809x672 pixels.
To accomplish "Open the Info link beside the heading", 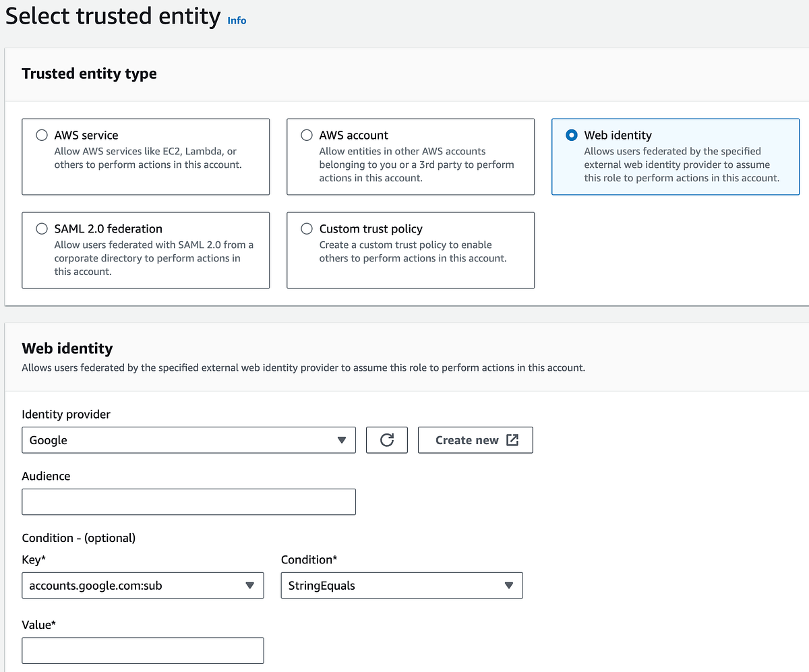I will click(x=237, y=20).
